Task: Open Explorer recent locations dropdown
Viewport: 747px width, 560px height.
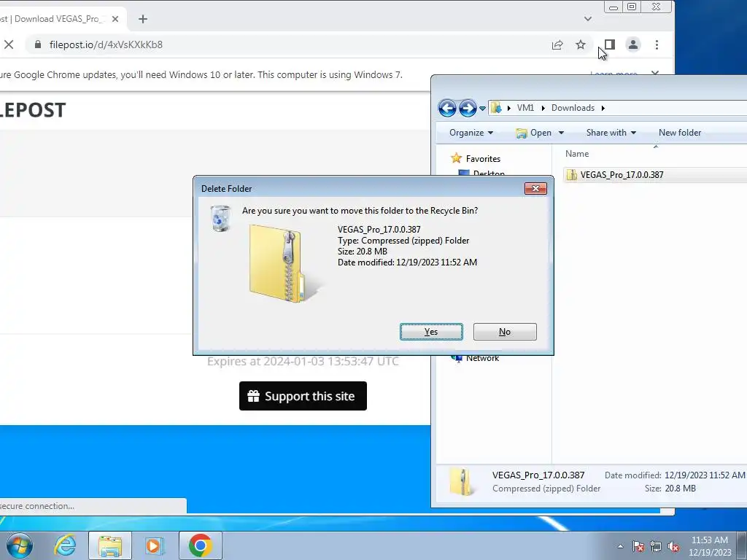Action: pos(482,109)
